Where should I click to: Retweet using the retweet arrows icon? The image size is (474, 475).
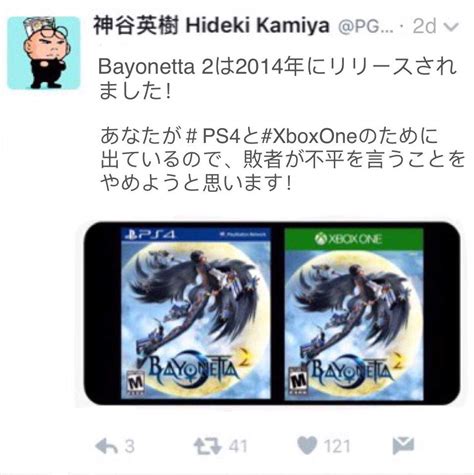click(208, 446)
